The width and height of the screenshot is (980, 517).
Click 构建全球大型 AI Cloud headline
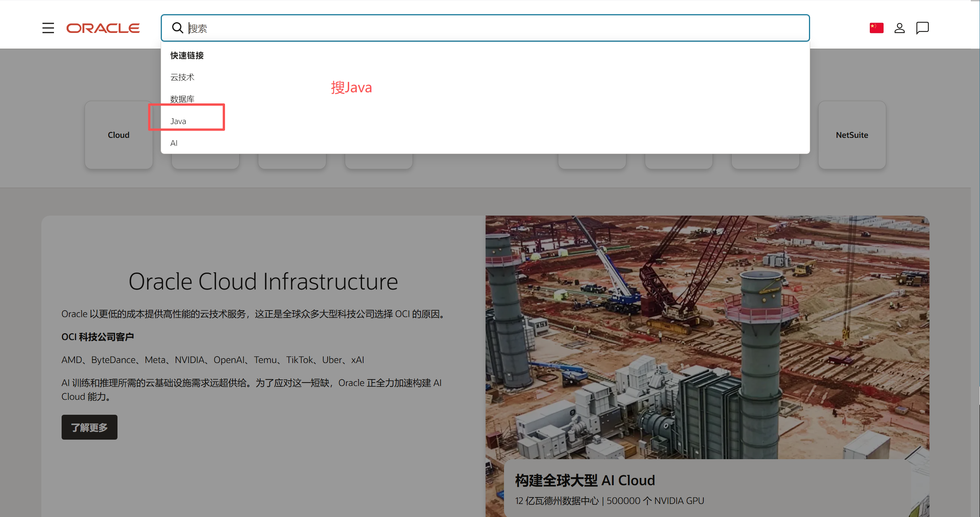coord(585,481)
